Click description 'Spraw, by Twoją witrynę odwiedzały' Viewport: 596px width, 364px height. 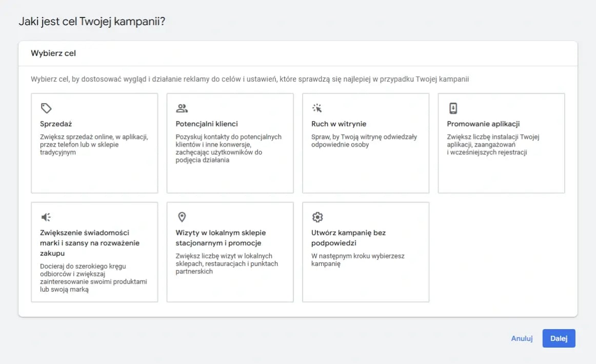364,140
